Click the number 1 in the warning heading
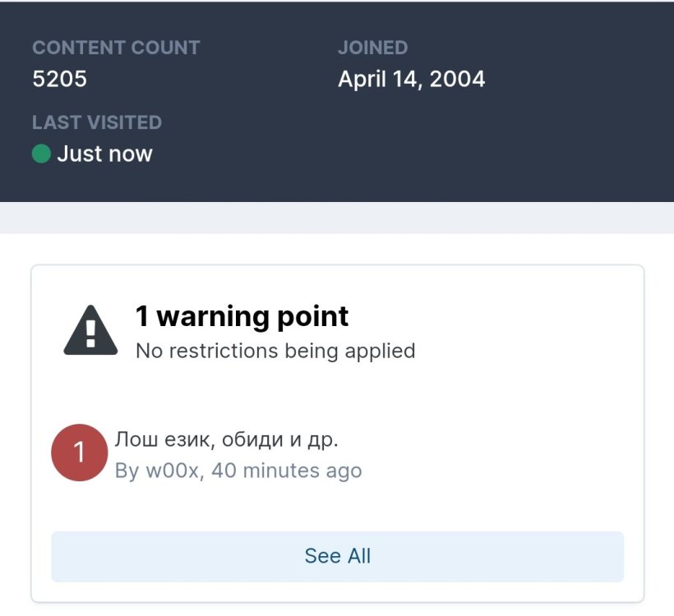 point(142,316)
